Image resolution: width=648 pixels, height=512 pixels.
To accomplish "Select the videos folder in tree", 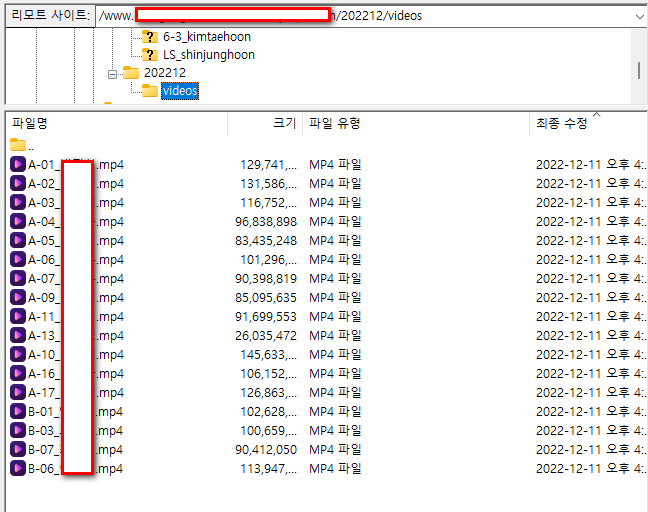I will pyautogui.click(x=180, y=90).
